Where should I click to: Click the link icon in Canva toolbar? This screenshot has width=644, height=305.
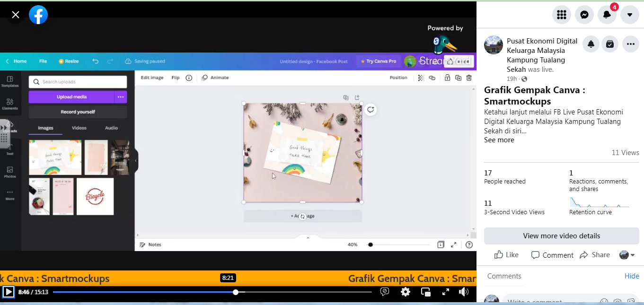[x=432, y=78]
